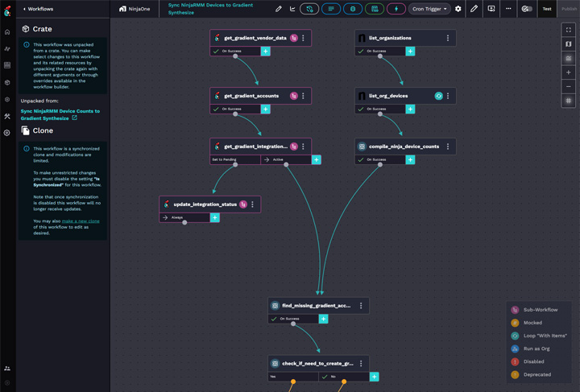This screenshot has width=580, height=392.
Task: Open list_organizations node options menu
Action: tap(448, 38)
